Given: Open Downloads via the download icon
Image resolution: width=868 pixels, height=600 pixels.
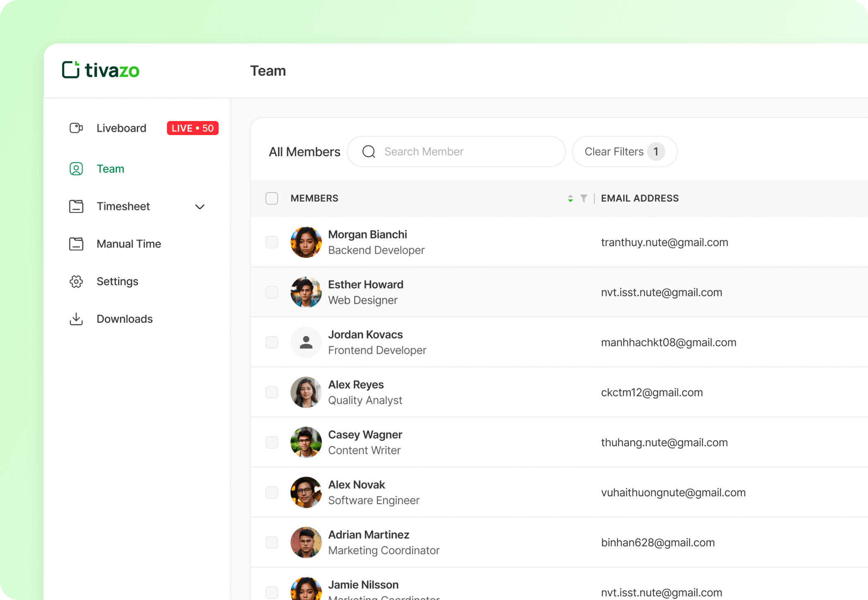Looking at the screenshot, I should pyautogui.click(x=76, y=319).
